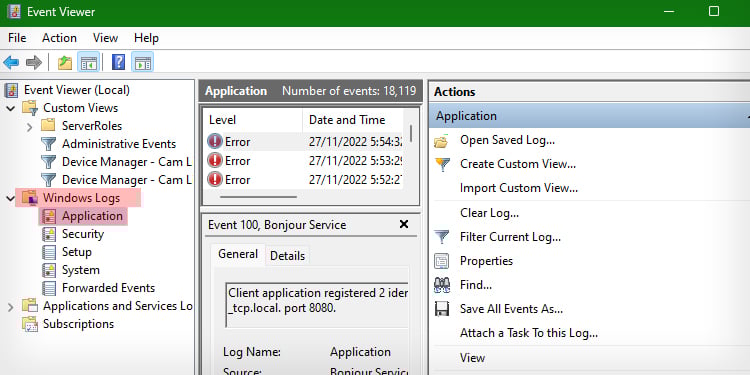
Task: Click the ServerRoles folder icon
Action: click(x=48, y=126)
